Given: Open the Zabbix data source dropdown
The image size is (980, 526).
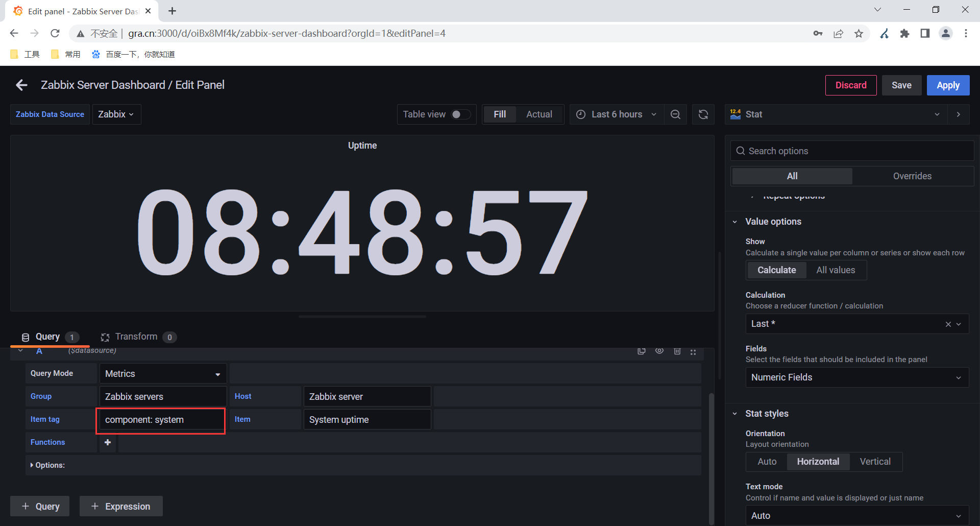Looking at the screenshot, I should coord(116,114).
